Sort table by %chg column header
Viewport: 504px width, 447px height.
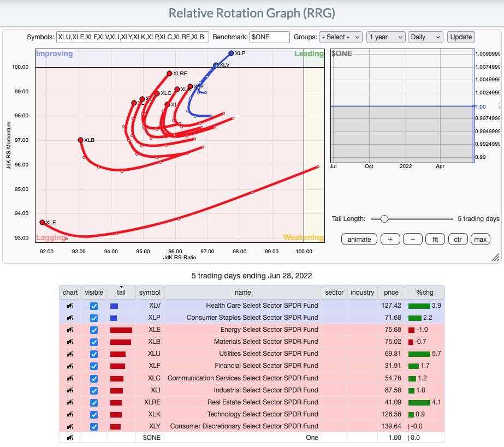click(425, 293)
